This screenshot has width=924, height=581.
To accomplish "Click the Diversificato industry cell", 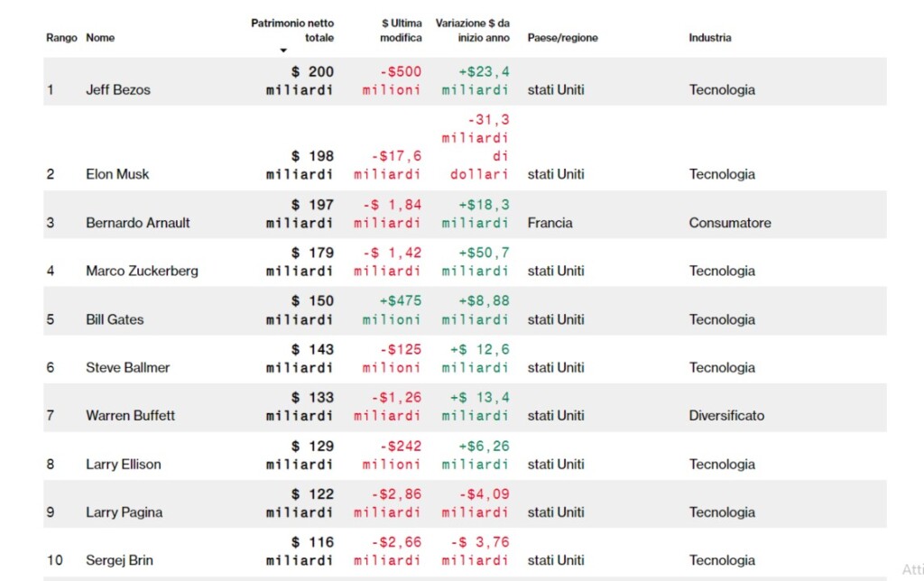I will (x=726, y=415).
